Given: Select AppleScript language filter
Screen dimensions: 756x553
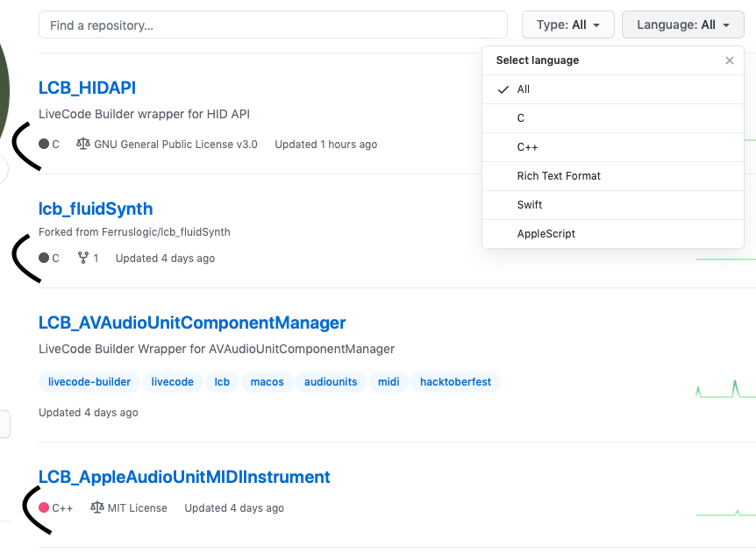Looking at the screenshot, I should (x=546, y=234).
